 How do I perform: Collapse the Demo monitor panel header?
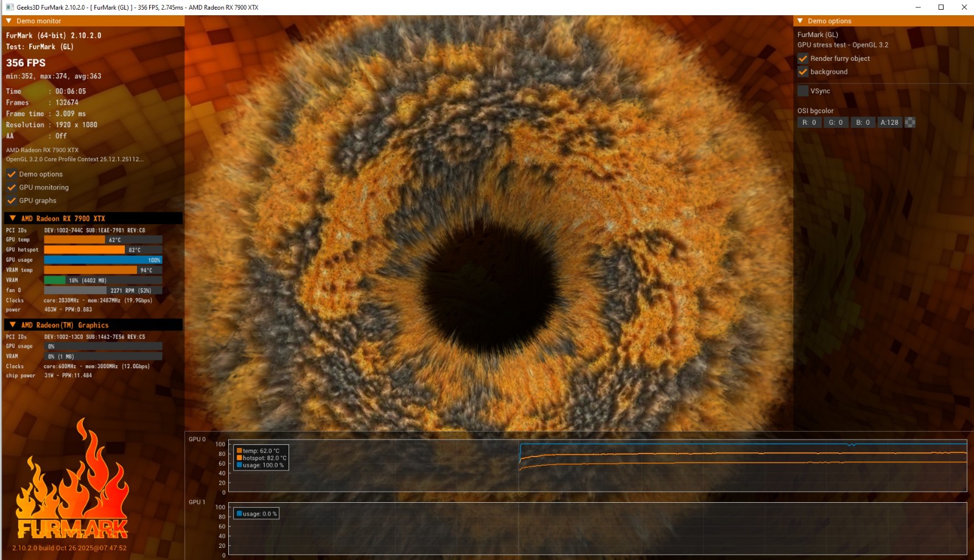(9, 21)
